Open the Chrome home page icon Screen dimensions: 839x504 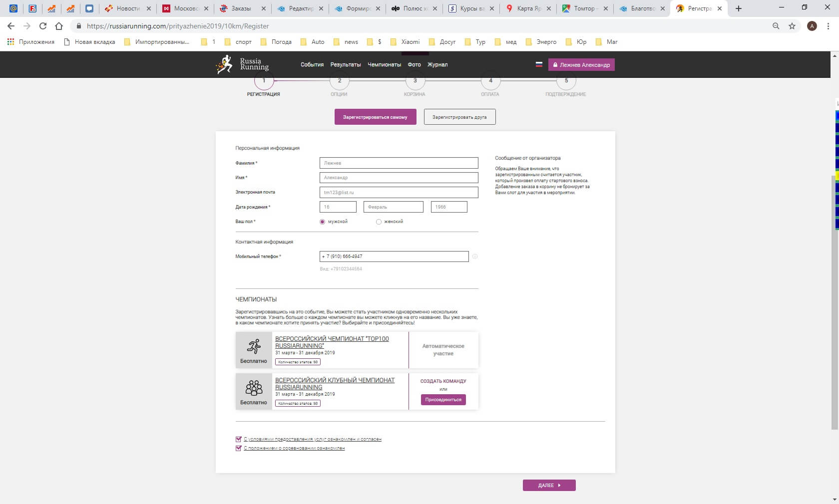[59, 26]
